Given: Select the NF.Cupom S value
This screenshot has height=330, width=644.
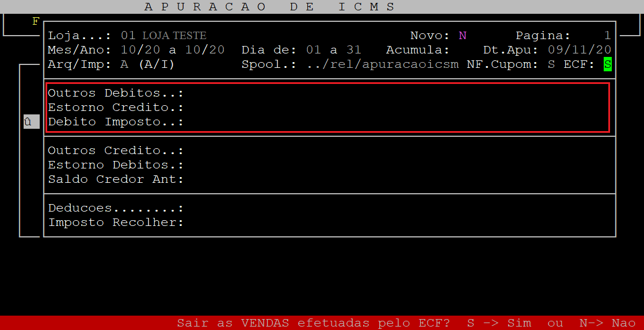Looking at the screenshot, I should pyautogui.click(x=551, y=64).
